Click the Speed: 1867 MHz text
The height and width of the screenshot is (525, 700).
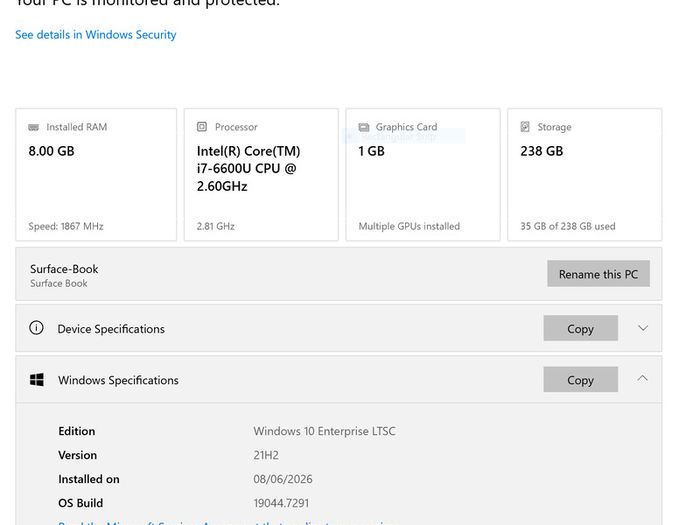point(66,226)
